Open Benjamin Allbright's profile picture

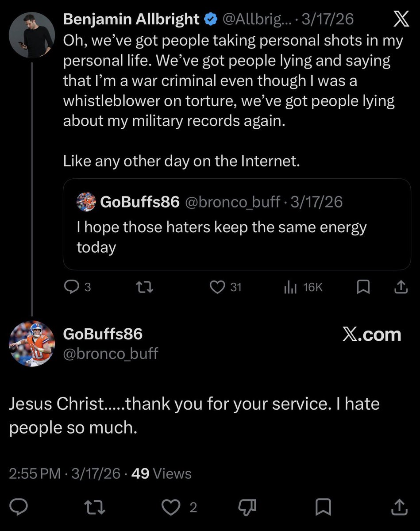pyautogui.click(x=31, y=35)
